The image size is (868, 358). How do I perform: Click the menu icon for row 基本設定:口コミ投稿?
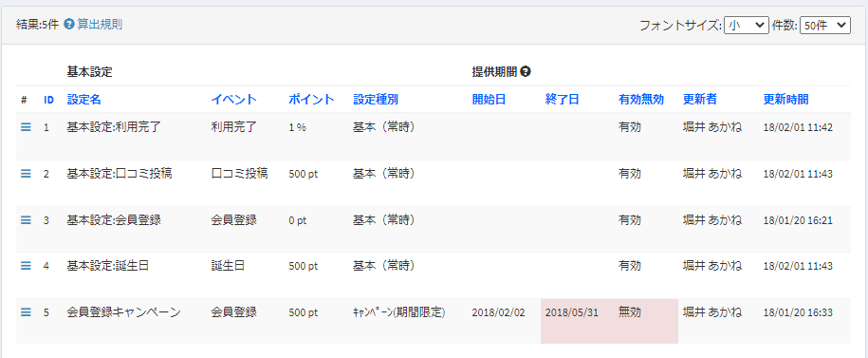[x=26, y=174]
